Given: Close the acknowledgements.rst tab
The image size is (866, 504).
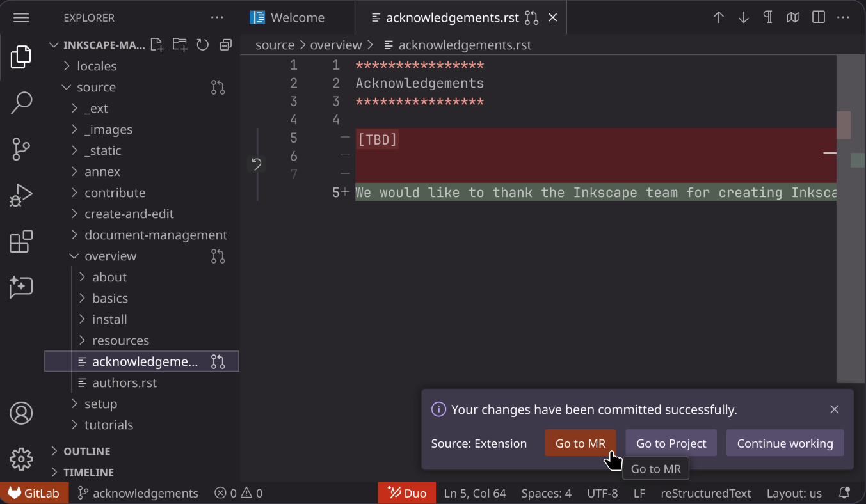Looking at the screenshot, I should coord(553,18).
